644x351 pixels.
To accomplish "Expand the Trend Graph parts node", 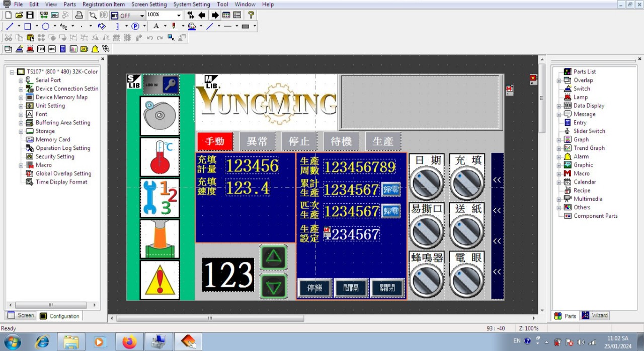I will tap(559, 148).
